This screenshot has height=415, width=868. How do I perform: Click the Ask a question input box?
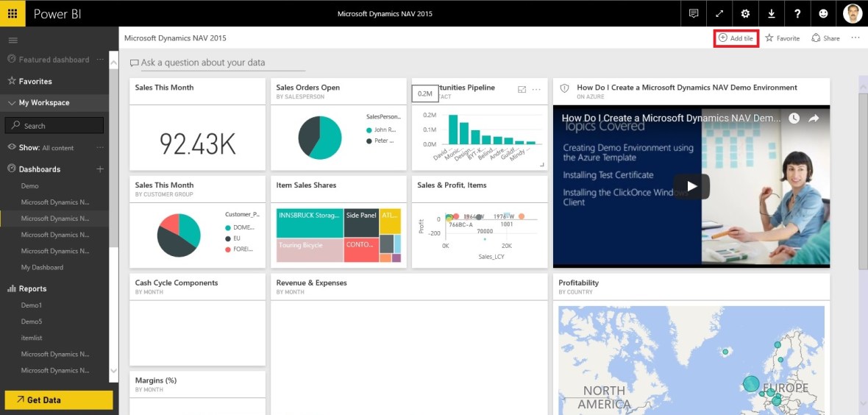point(202,63)
